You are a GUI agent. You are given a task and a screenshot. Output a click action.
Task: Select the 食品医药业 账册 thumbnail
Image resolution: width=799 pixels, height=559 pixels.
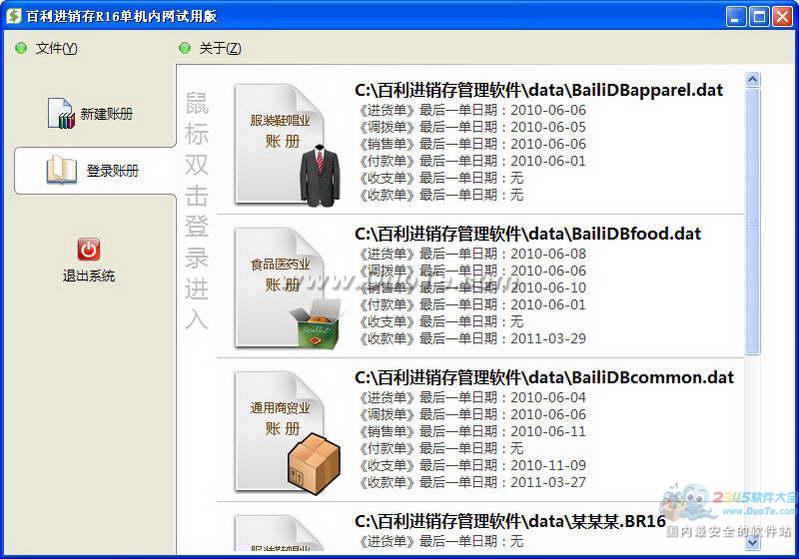286,288
